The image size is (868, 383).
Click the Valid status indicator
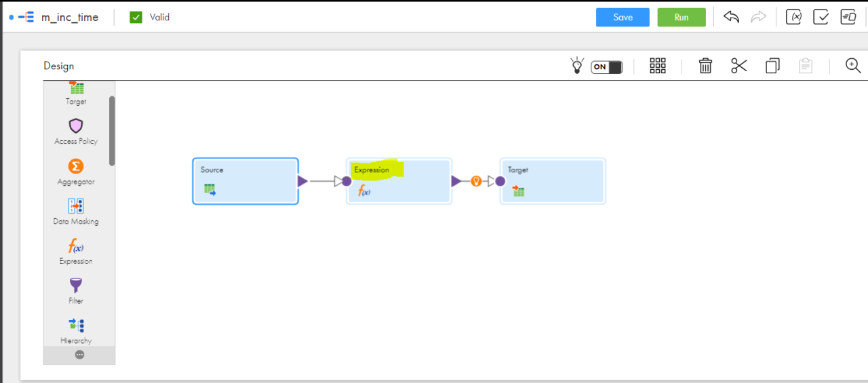149,17
